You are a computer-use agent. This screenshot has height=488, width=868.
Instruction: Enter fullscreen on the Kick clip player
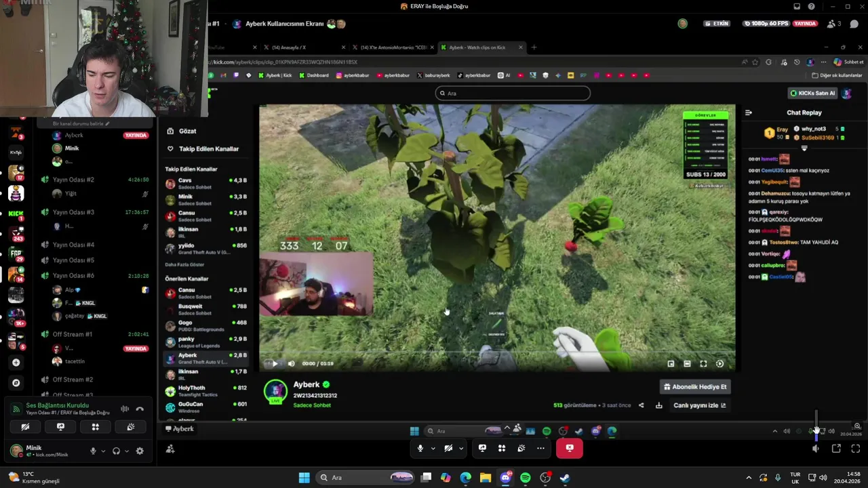703,364
